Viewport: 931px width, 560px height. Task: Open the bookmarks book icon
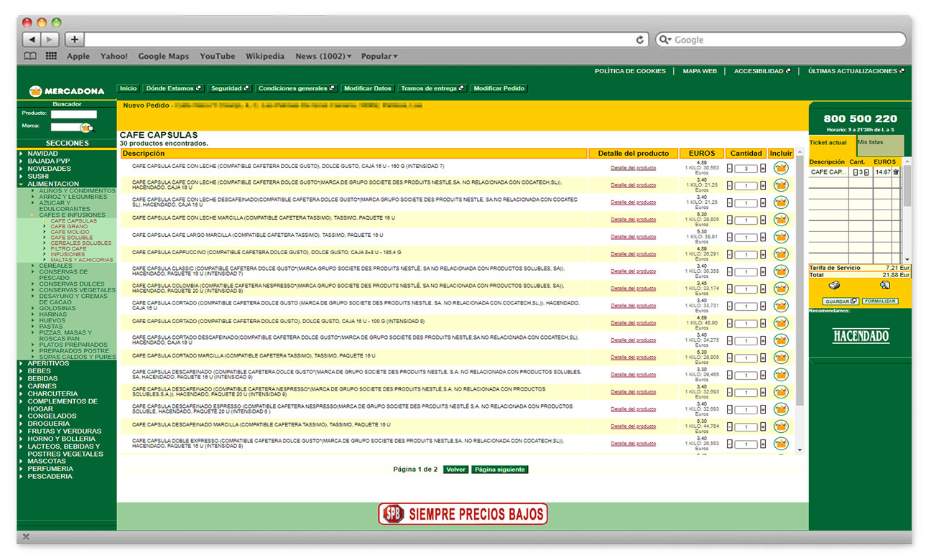tap(30, 56)
